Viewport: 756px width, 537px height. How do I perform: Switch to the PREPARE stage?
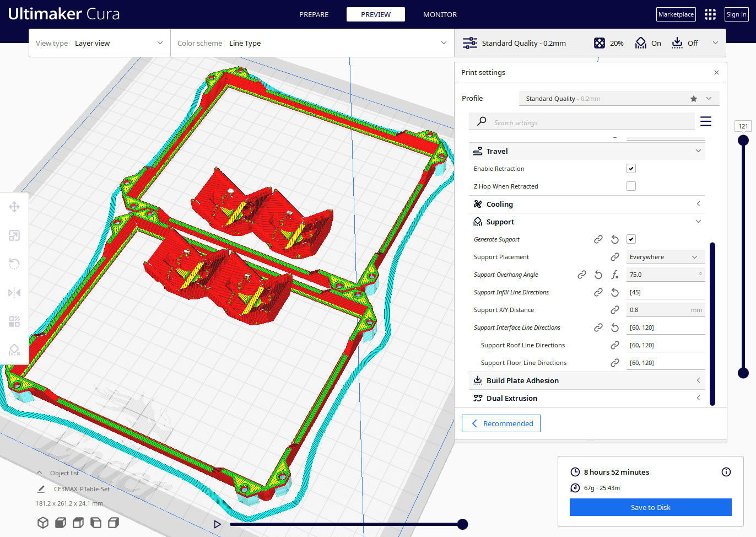click(314, 14)
